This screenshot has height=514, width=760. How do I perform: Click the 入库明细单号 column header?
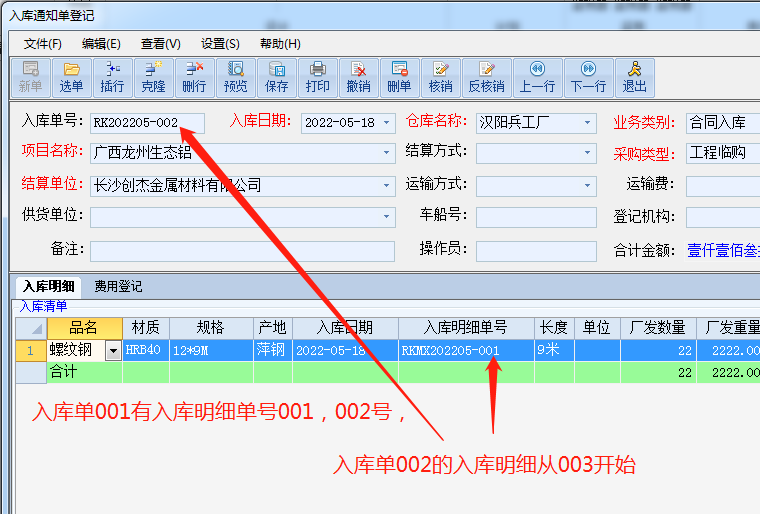pyautogui.click(x=466, y=328)
